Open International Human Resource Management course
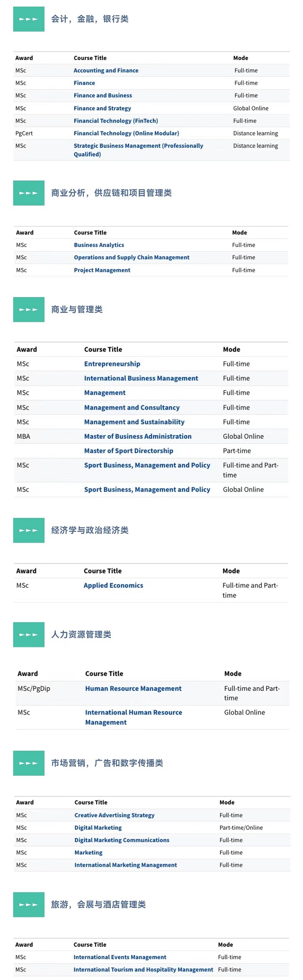 (134, 717)
